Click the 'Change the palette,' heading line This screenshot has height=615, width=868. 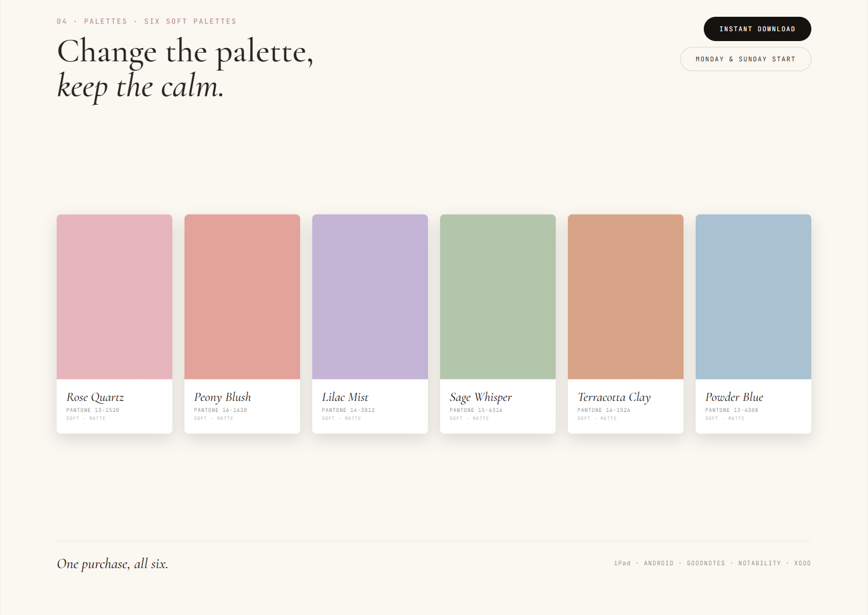click(185, 52)
